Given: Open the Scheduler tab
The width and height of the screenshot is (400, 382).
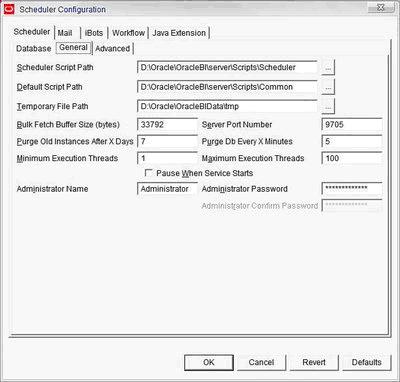Looking at the screenshot, I should (32, 32).
